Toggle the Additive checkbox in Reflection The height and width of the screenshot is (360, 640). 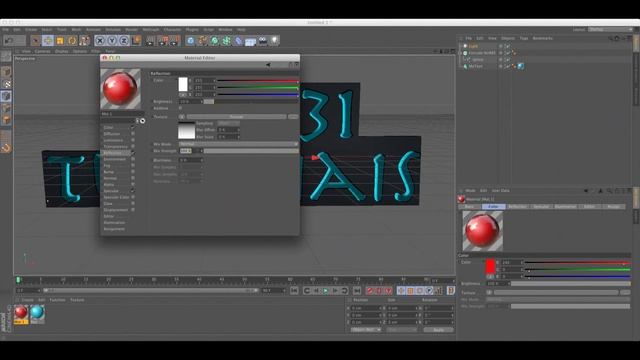[x=180, y=108]
